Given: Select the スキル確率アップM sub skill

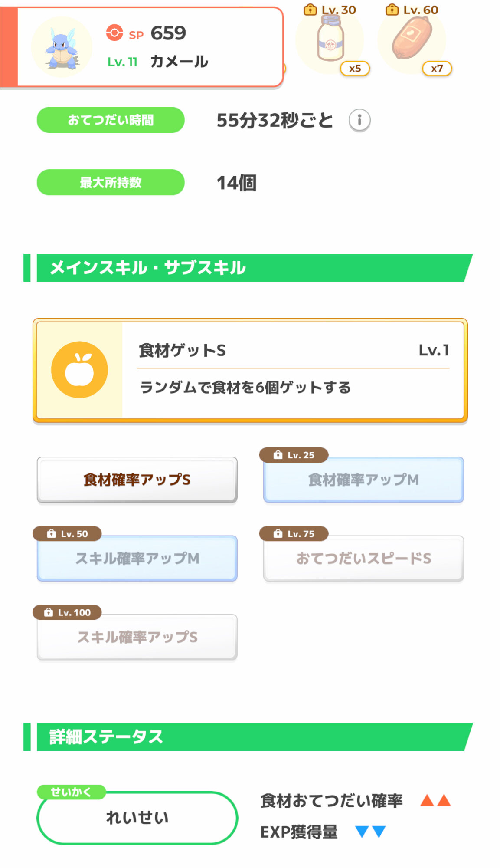Looking at the screenshot, I should tap(137, 559).
